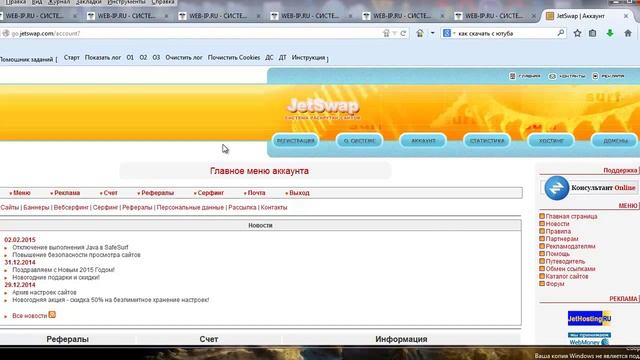Image resolution: width=640 pixels, height=360 pixels.
Task: Open Форум in the side menu
Action: coord(555,284)
